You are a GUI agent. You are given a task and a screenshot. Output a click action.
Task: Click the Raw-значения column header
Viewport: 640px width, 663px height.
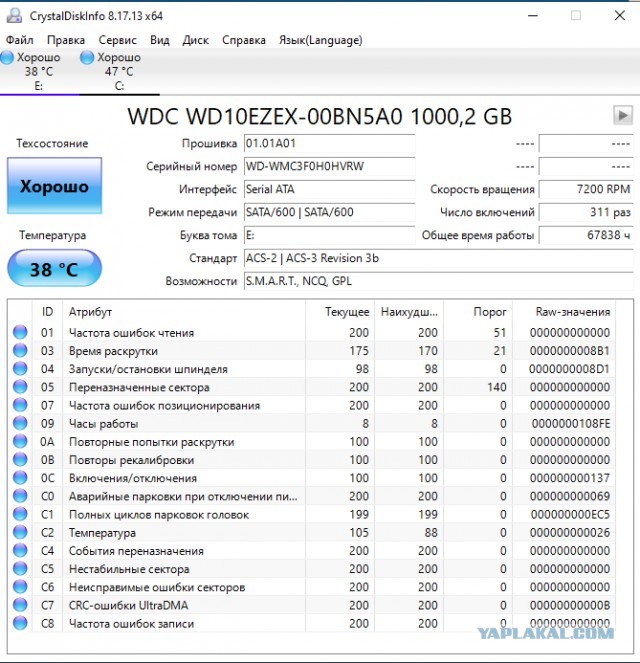[564, 312]
